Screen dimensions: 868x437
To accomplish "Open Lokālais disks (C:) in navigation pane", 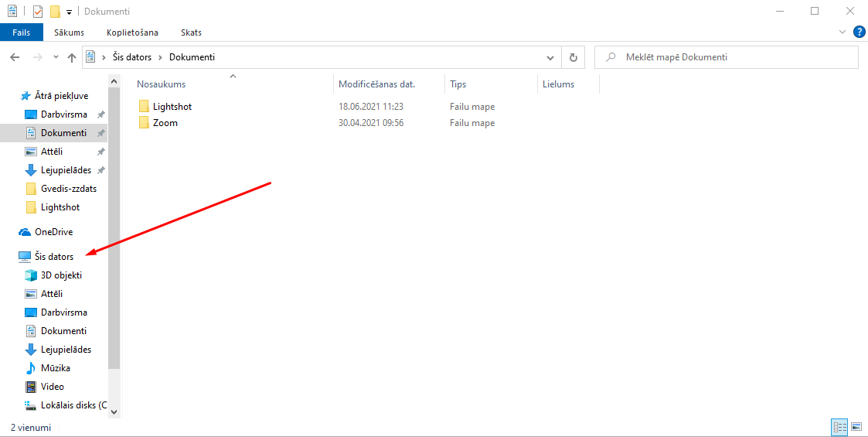I will (66, 405).
